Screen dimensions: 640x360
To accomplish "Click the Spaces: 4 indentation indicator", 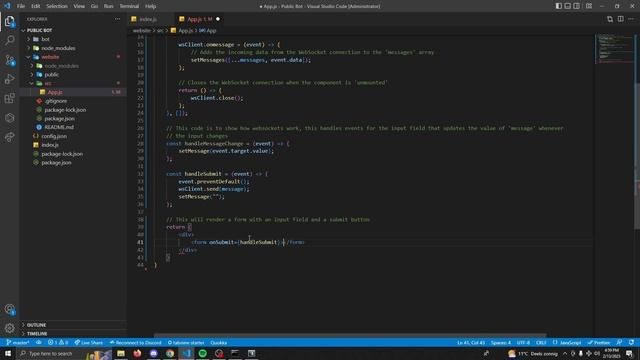I will pos(501,342).
